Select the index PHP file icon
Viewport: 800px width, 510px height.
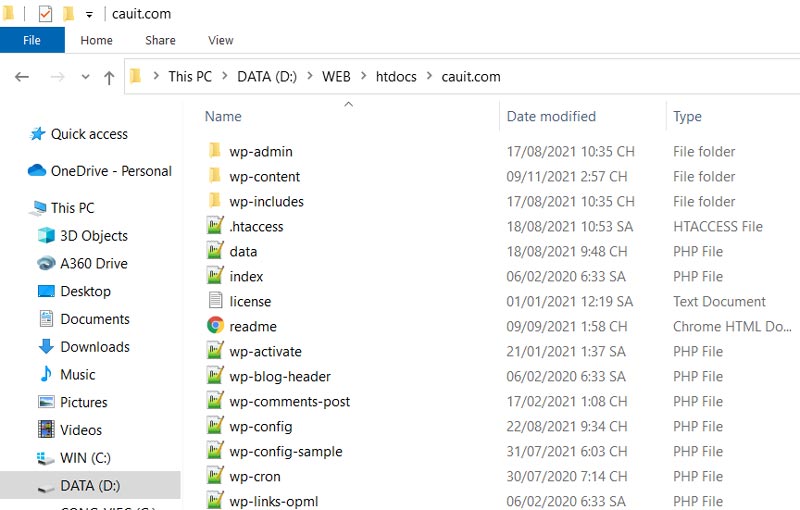coord(215,275)
